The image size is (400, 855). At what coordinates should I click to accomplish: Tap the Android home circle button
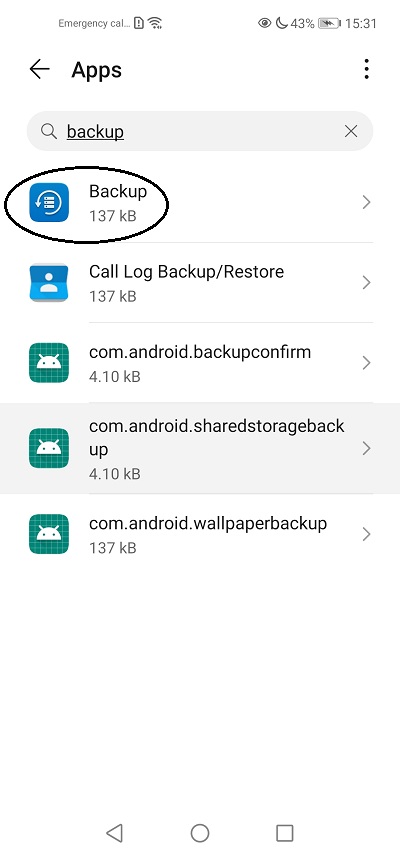click(x=200, y=833)
